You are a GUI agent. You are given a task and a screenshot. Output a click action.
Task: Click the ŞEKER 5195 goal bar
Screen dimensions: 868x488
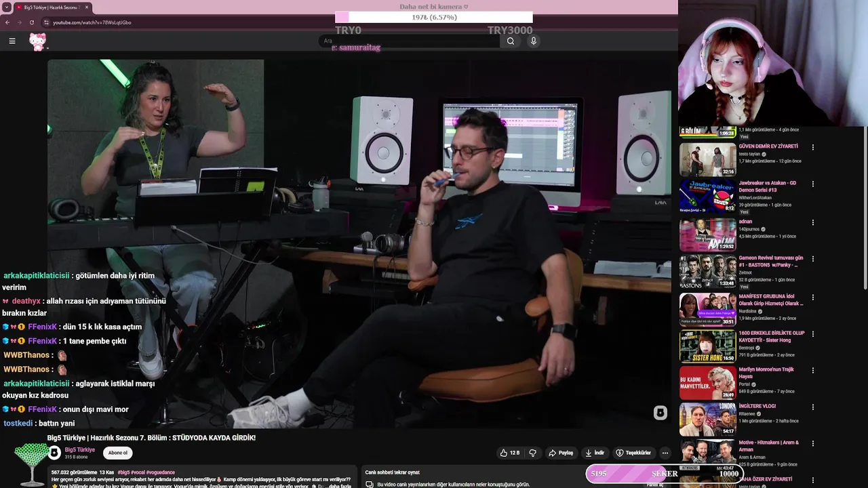coord(664,473)
